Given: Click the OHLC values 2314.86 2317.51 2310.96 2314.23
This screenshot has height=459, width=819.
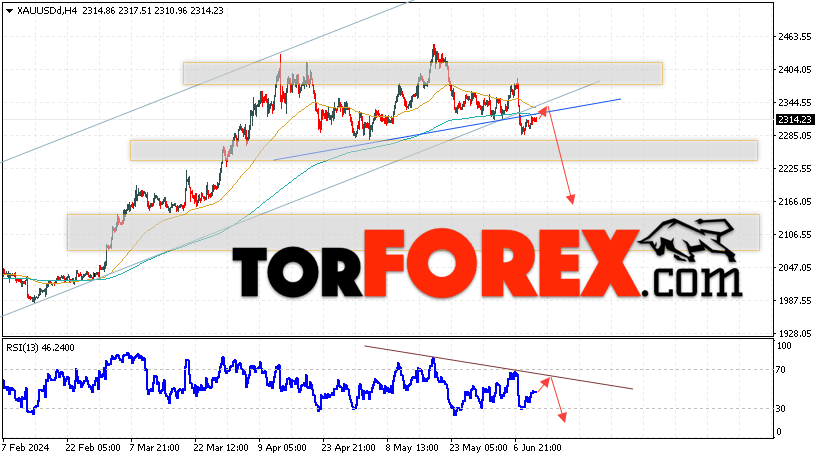Looking at the screenshot, I should tap(153, 10).
